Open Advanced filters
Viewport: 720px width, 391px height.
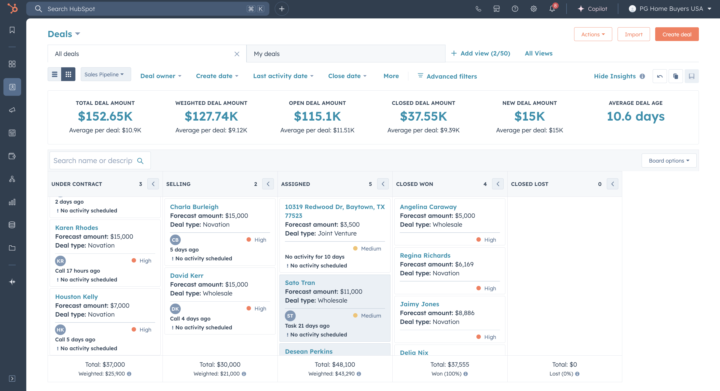click(x=447, y=76)
